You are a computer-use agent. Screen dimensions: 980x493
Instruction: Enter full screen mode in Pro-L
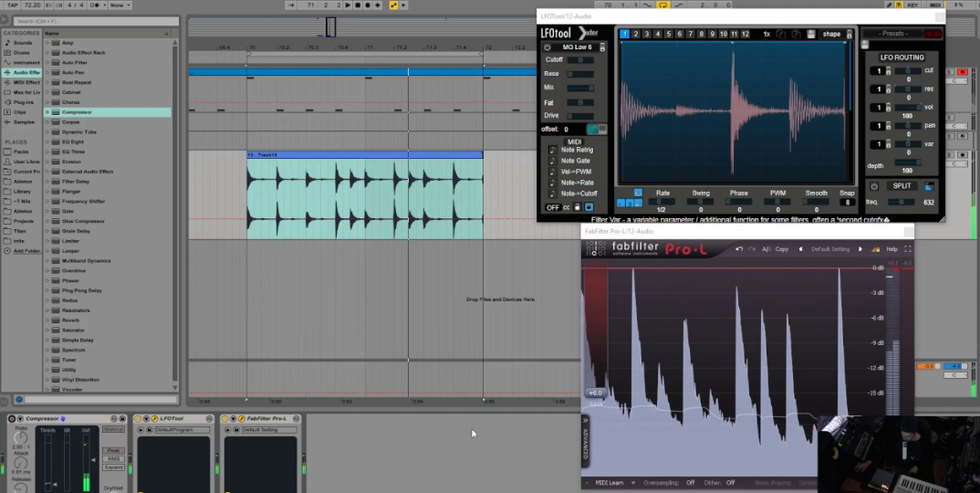(x=908, y=249)
